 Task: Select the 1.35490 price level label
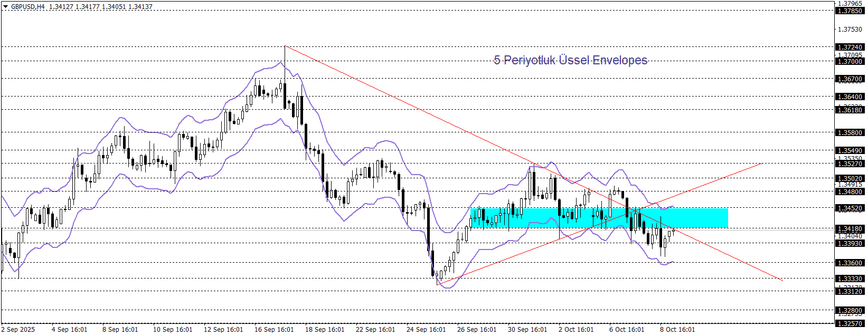coord(850,150)
